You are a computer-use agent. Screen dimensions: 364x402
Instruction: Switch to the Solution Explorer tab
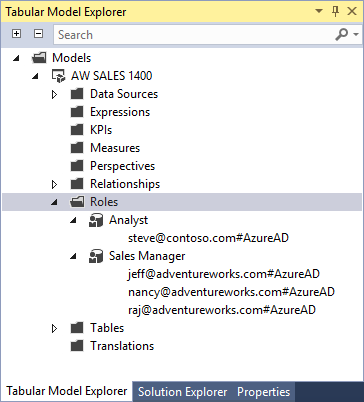pyautogui.click(x=183, y=392)
